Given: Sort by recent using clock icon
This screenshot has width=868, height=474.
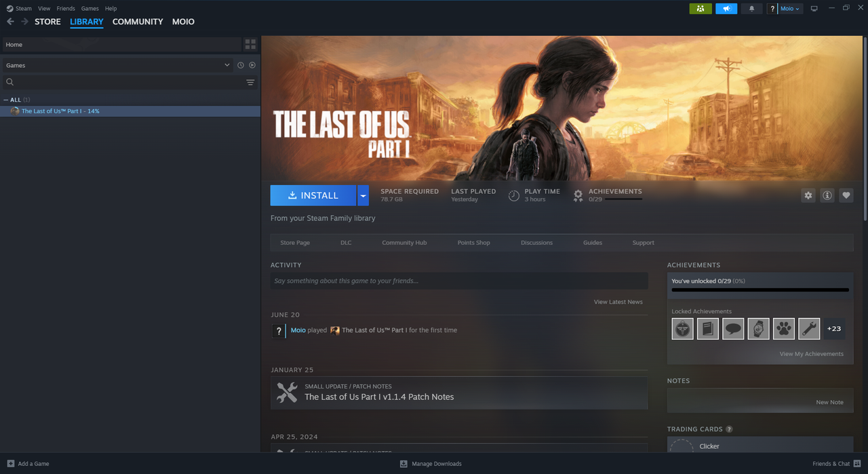Looking at the screenshot, I should [240, 65].
